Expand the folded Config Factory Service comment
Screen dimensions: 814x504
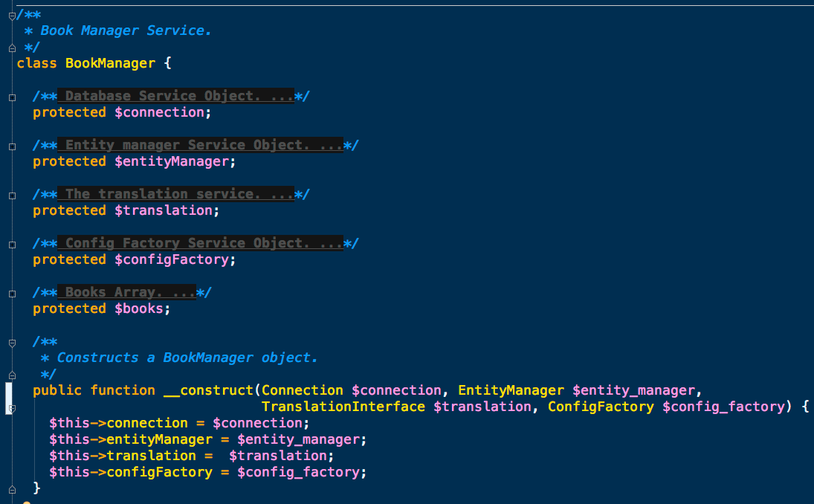pos(11,245)
